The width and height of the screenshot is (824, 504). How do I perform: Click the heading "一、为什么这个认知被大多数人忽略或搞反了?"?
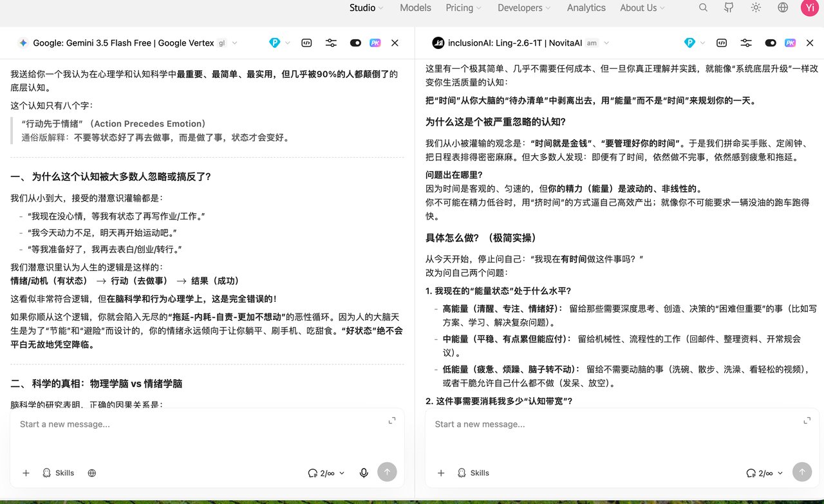pyautogui.click(x=111, y=176)
